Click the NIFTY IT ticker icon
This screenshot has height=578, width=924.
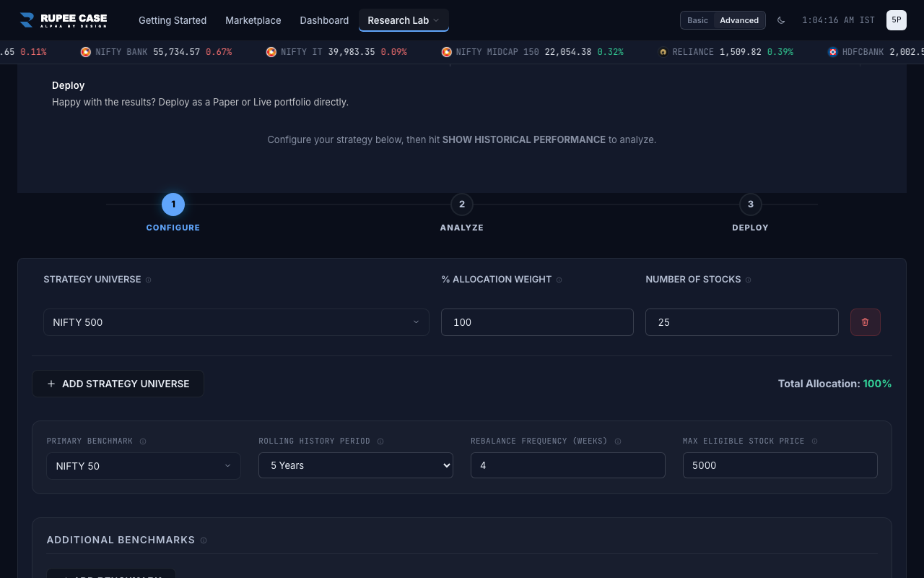point(271,52)
